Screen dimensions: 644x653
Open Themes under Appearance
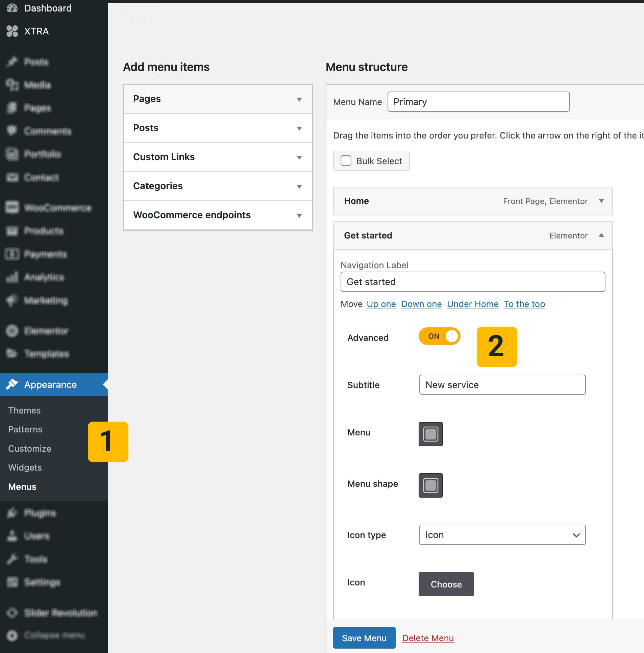24,410
